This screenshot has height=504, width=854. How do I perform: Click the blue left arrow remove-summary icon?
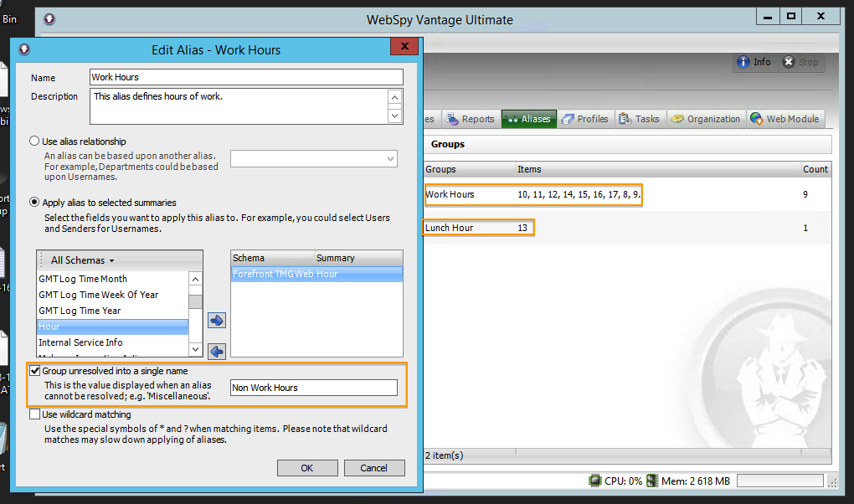click(x=216, y=350)
